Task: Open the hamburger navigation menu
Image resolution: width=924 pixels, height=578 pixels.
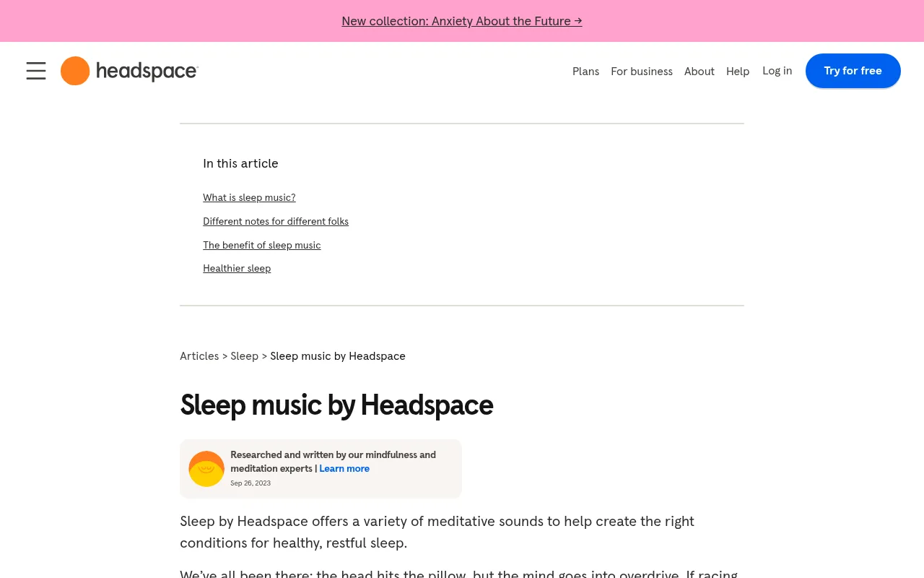Action: click(36, 71)
